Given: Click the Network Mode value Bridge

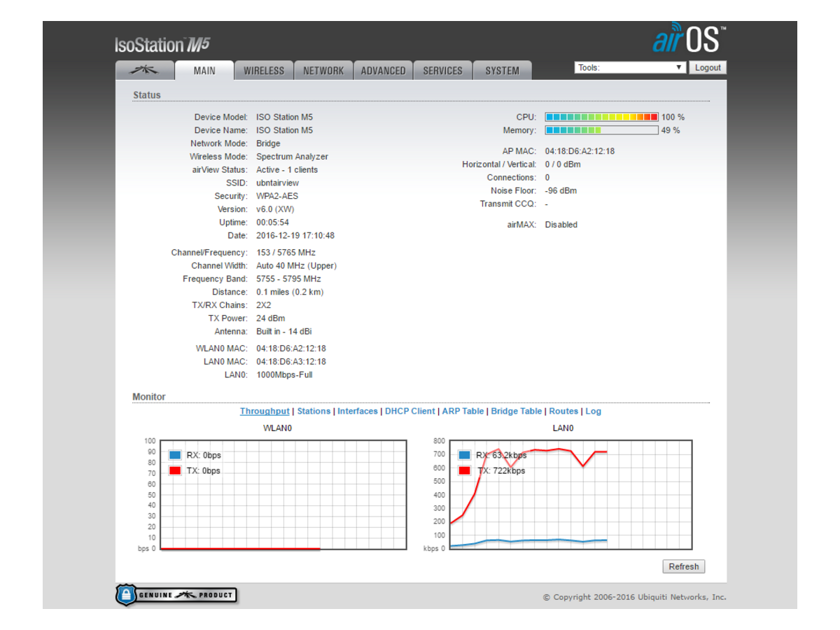Looking at the screenshot, I should click(268, 143).
